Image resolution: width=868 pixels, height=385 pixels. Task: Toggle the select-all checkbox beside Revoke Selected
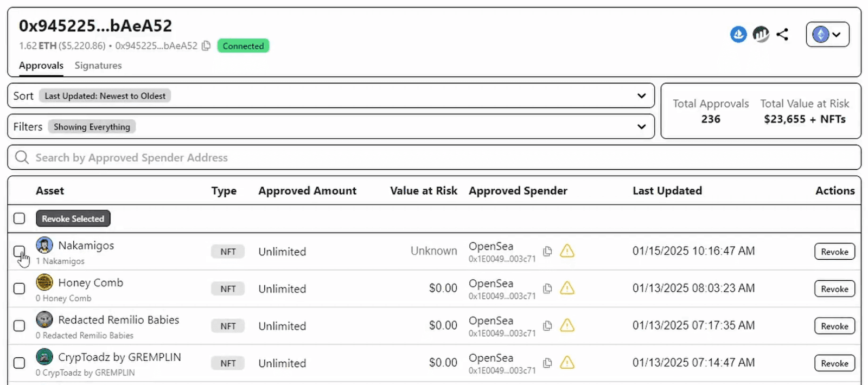(x=19, y=219)
